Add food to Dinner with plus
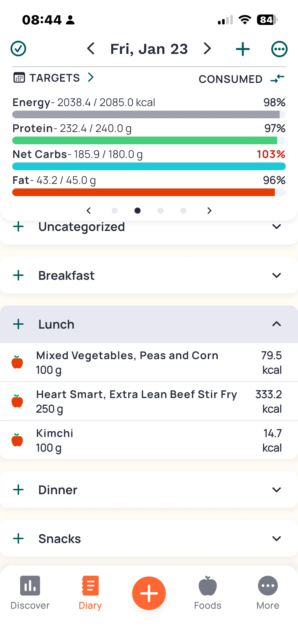298x644 pixels. click(x=18, y=490)
